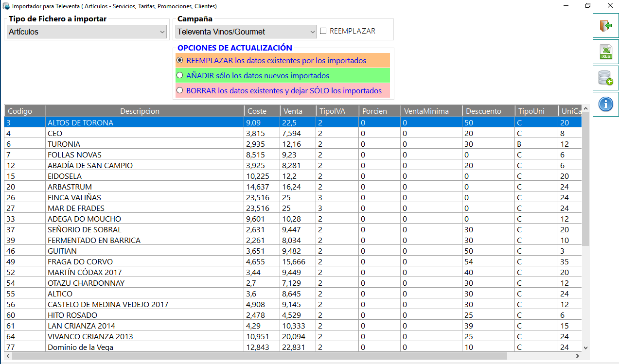Screen dimensions: 619x364
Task: Select the FOLLAS NOVAS row
Action: click(x=293, y=155)
